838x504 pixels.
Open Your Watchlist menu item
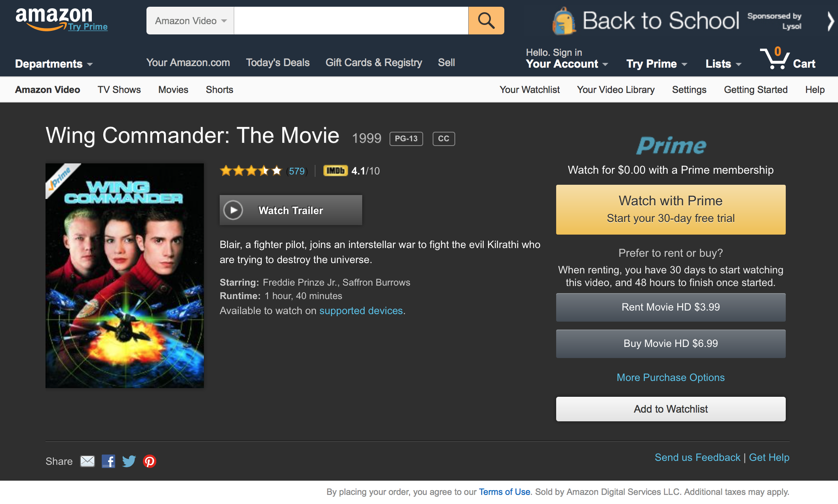[530, 90]
